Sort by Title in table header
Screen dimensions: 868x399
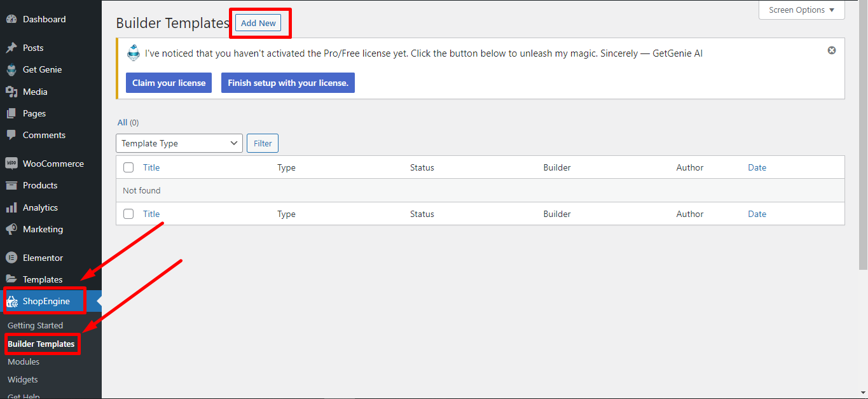(x=151, y=167)
